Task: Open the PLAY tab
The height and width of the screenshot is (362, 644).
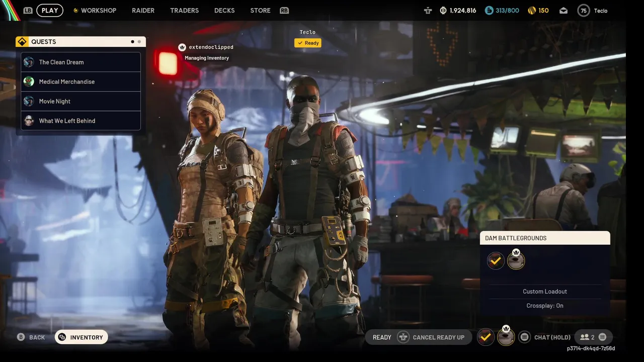Action: [x=50, y=10]
